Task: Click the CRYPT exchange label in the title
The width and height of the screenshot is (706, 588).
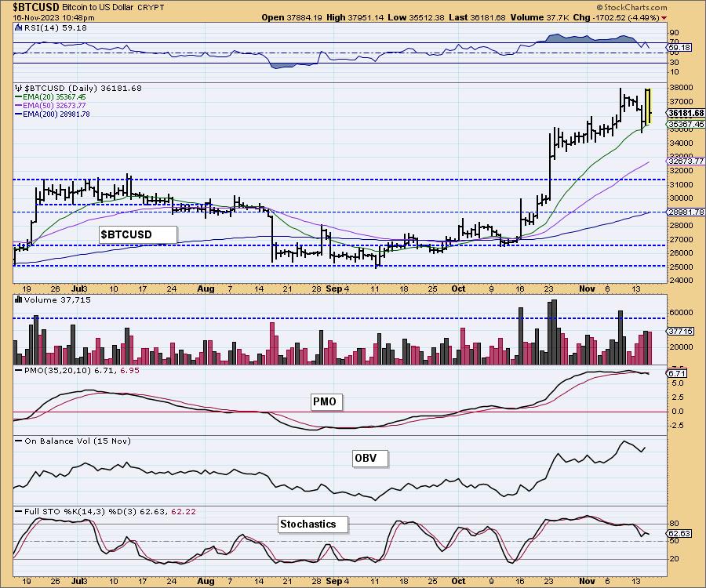Action: [x=151, y=8]
